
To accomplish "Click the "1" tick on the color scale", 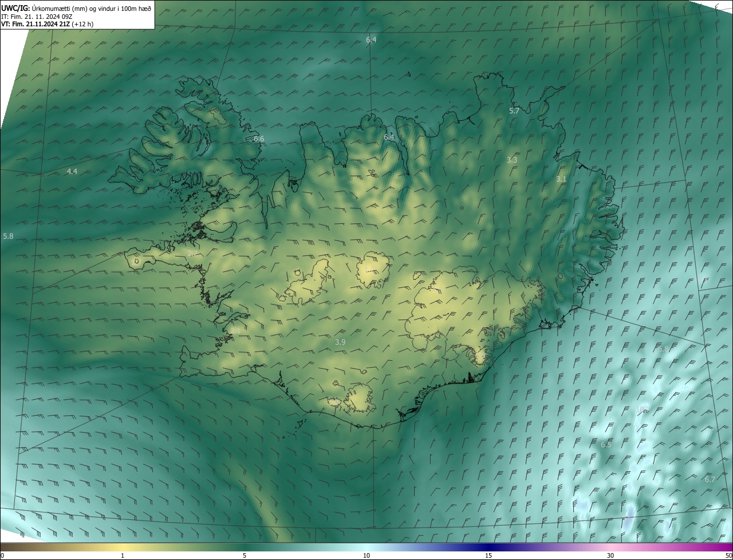I will point(123,555).
